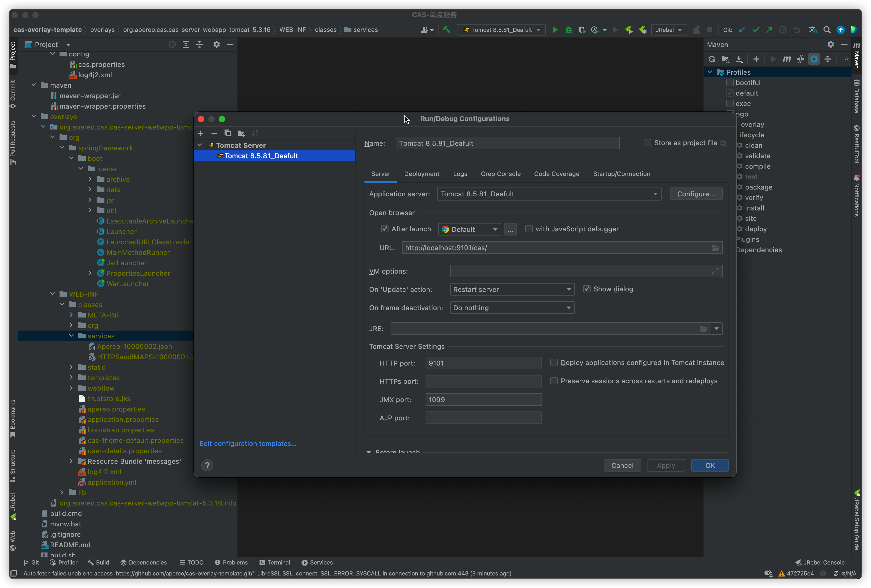Toggle Maven offline mode icon

point(801,59)
